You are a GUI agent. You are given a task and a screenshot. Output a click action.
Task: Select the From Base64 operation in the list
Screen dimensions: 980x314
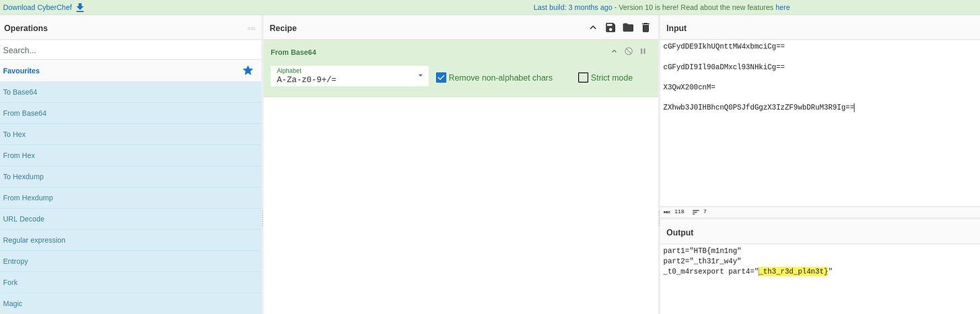tap(131, 113)
